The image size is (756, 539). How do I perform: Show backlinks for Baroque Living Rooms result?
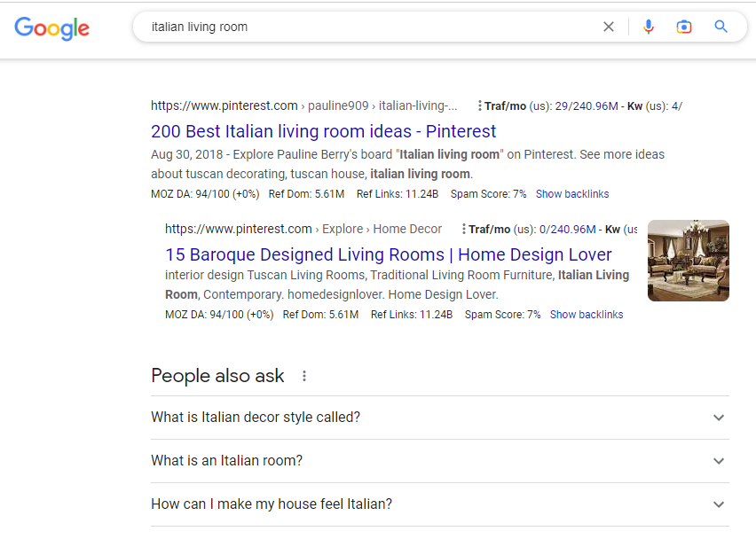(587, 314)
